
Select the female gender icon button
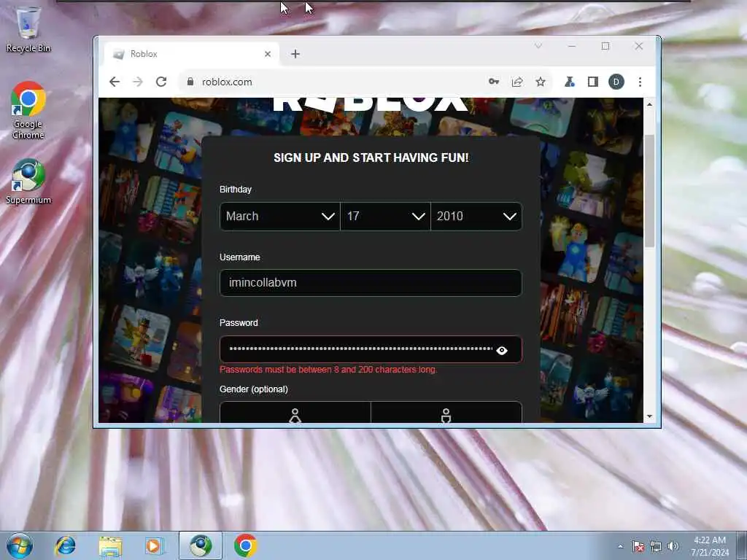(295, 413)
